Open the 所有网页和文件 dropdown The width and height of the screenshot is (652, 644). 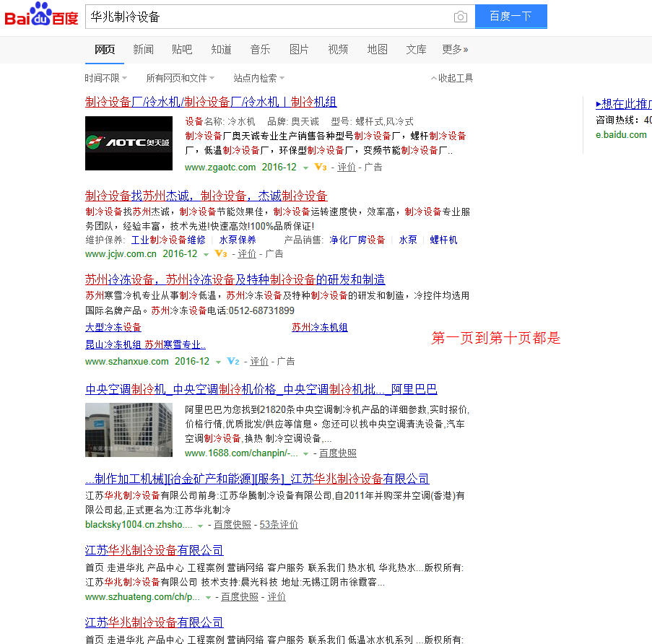point(180,78)
